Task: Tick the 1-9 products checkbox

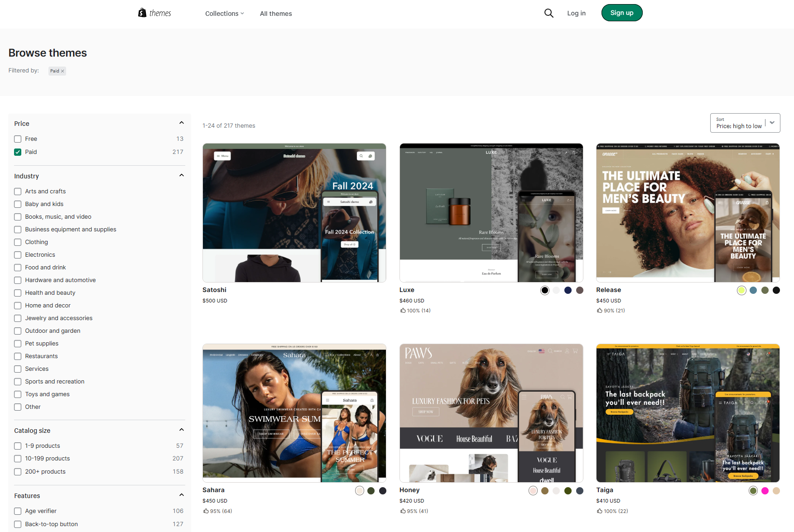Action: pos(18,446)
